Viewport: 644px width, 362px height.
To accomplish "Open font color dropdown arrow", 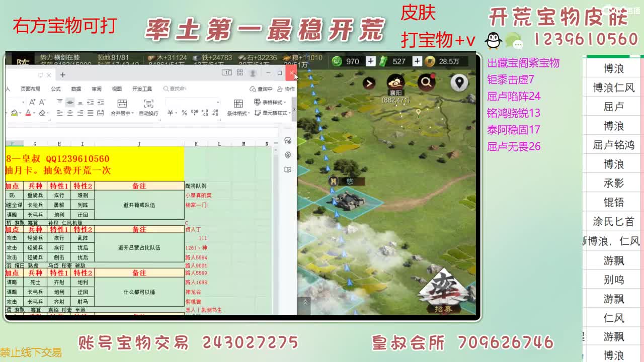I will tap(34, 114).
